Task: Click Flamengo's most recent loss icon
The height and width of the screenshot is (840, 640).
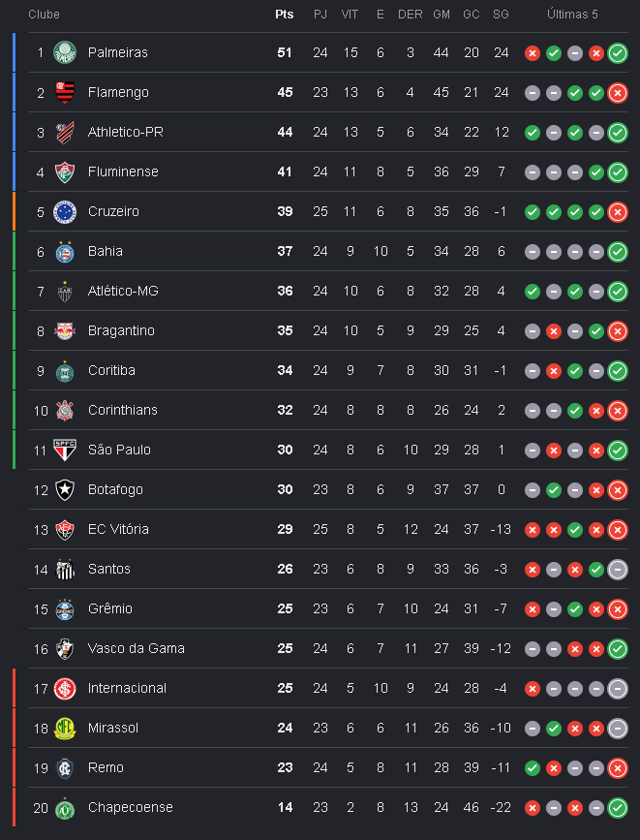Action: pos(618,93)
